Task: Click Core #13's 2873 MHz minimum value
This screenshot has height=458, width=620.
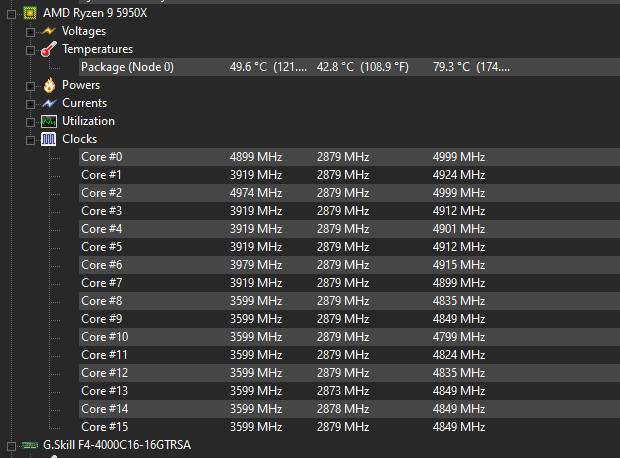Action: click(343, 391)
